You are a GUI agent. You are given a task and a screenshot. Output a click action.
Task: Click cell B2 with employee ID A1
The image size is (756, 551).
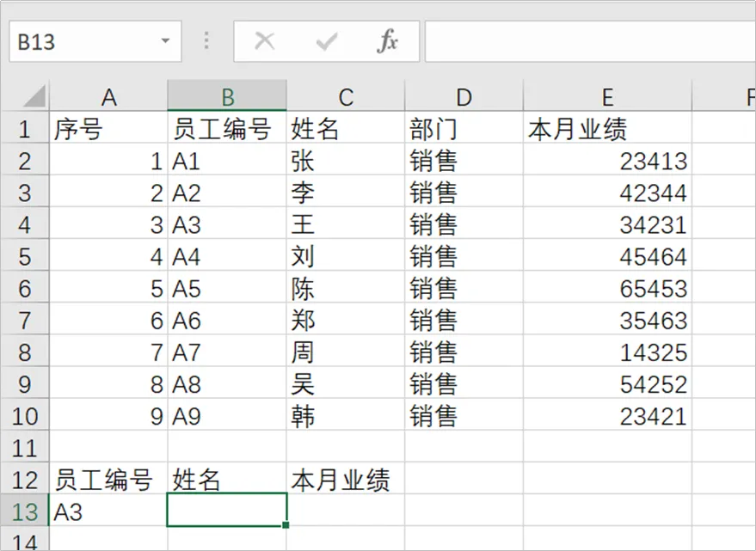click(227, 160)
